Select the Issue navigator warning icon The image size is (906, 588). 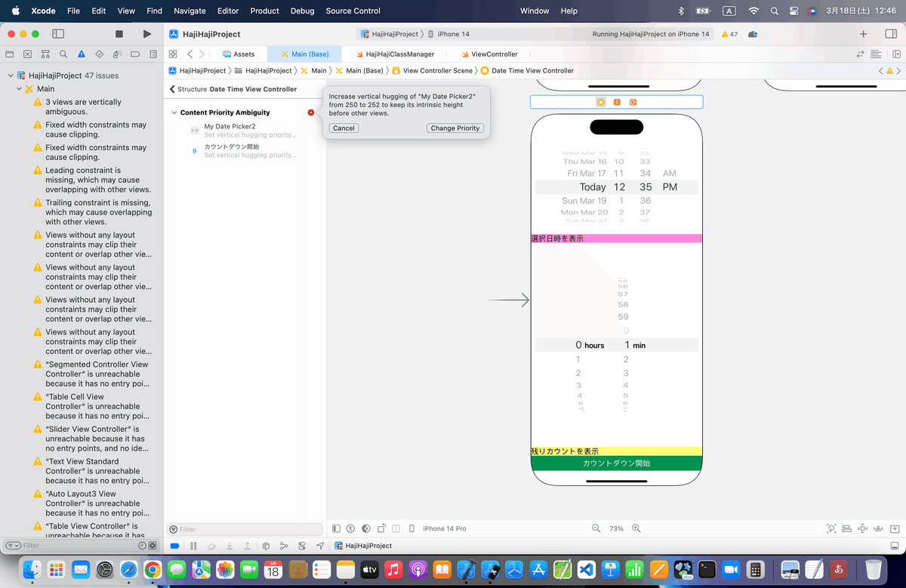[x=82, y=54]
